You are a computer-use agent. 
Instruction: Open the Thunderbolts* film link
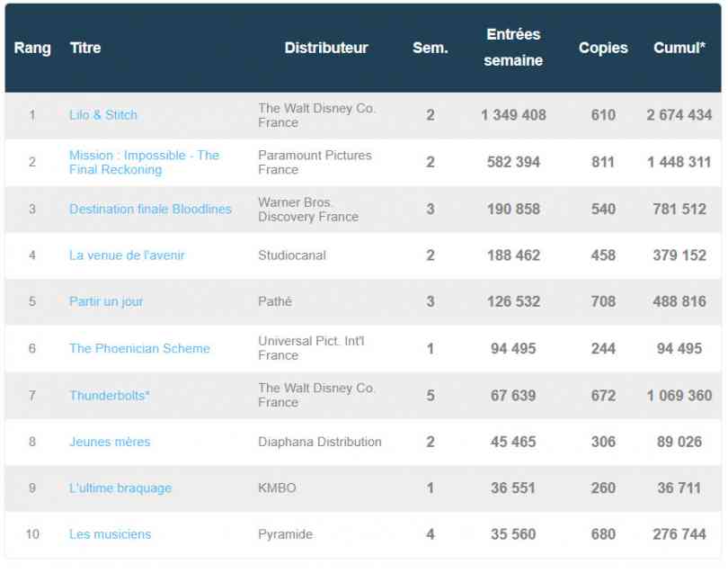(x=109, y=396)
